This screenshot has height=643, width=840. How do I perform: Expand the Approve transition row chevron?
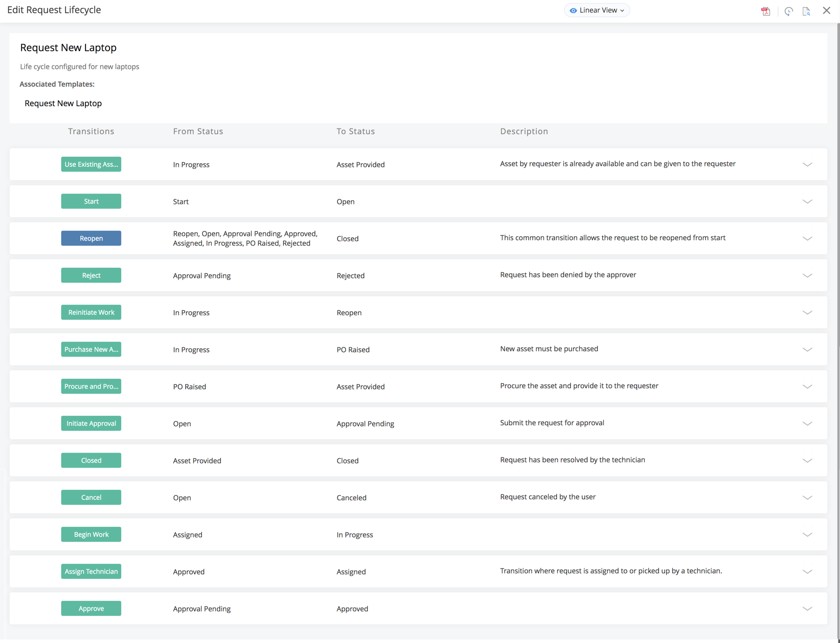[807, 608]
